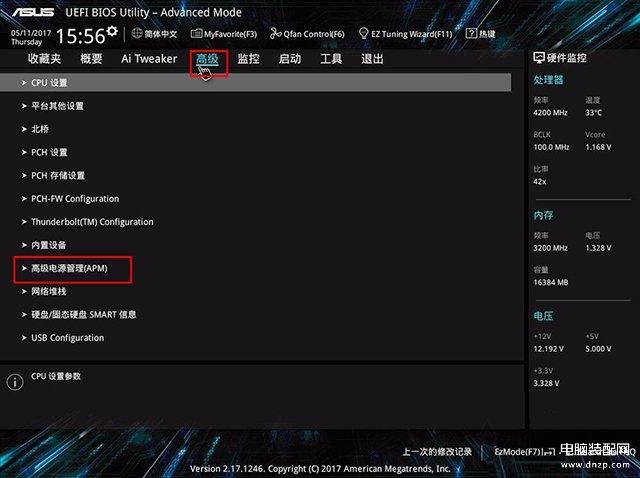
Task: Click the EZ Tuning Wizard bulb icon
Action: pos(363,33)
